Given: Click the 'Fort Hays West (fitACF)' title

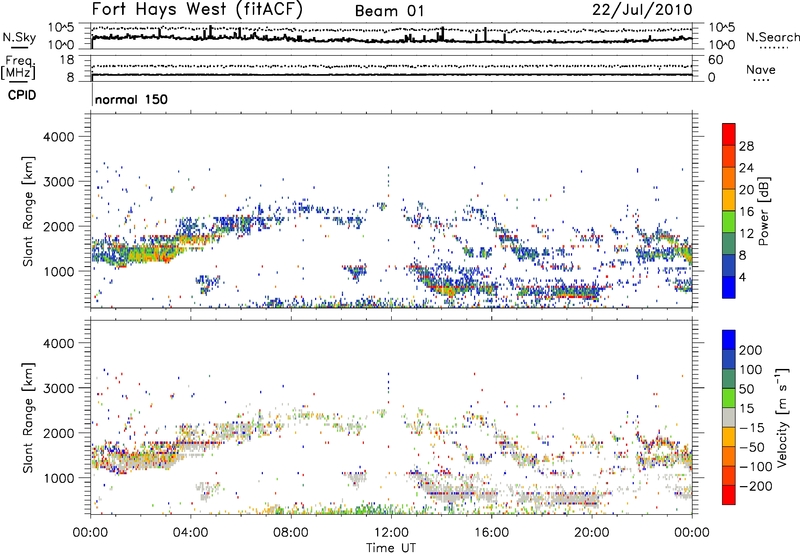Looking at the screenshot, I should click(x=197, y=10).
